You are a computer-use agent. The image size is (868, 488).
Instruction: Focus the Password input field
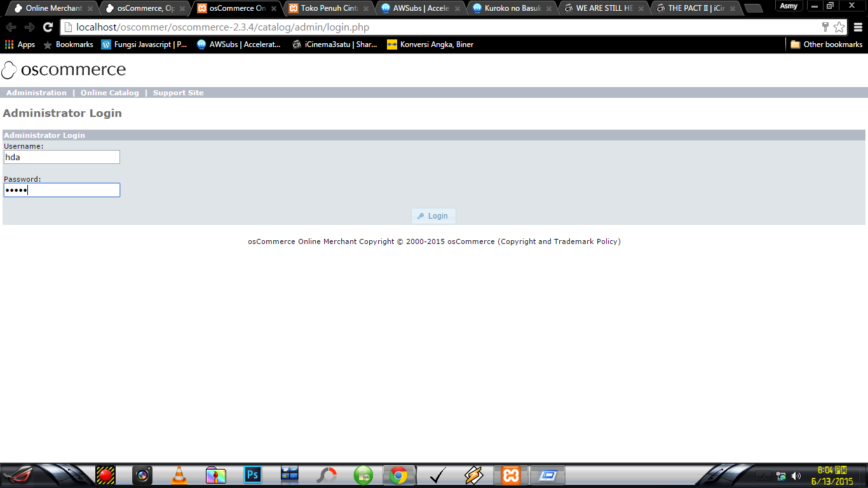point(62,190)
